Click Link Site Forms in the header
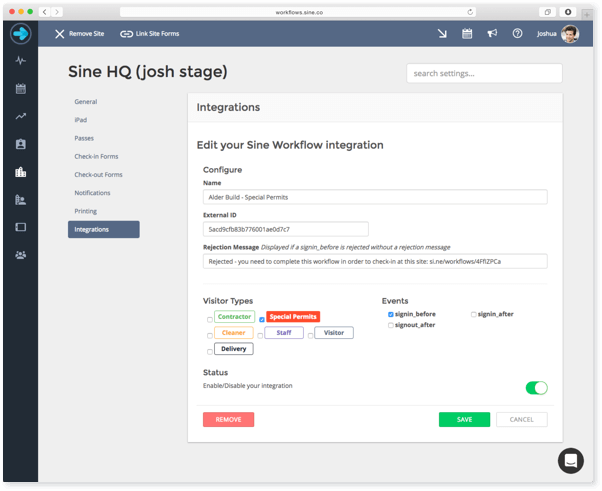 [150, 34]
